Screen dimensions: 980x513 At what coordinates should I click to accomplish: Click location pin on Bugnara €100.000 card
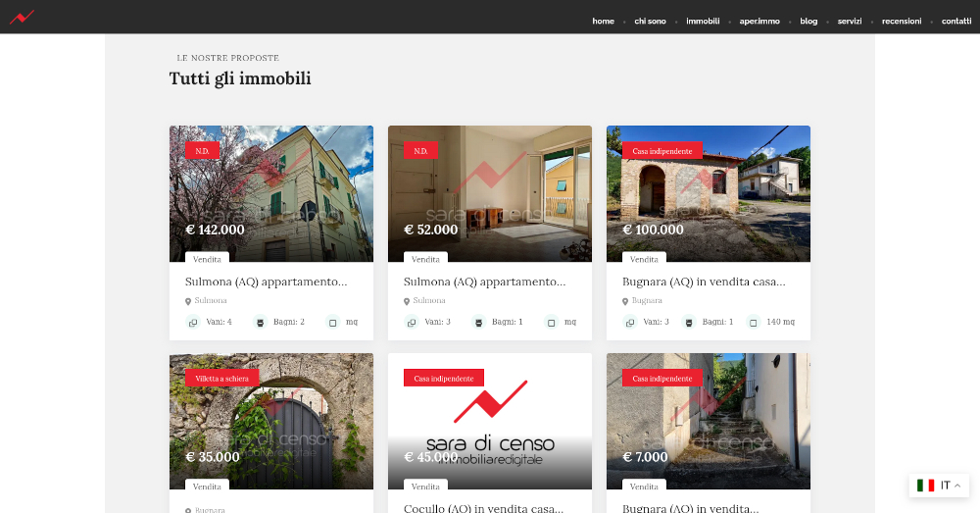[x=625, y=301]
